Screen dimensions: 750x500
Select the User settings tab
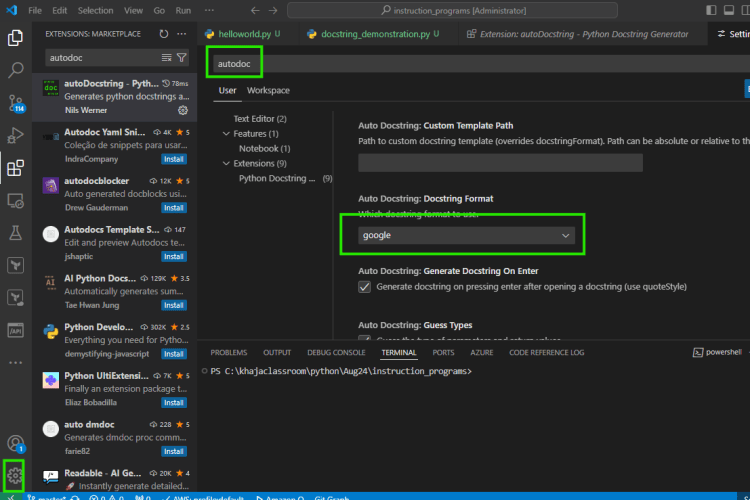click(x=227, y=90)
